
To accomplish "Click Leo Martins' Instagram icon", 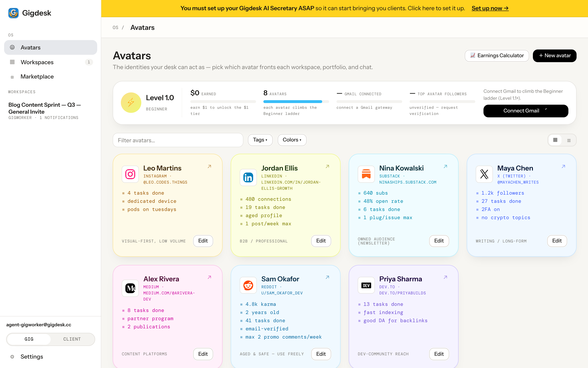I will 130,174.
